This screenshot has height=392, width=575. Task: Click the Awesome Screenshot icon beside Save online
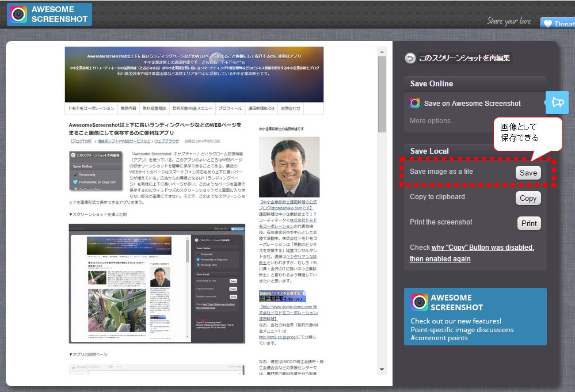[415, 103]
